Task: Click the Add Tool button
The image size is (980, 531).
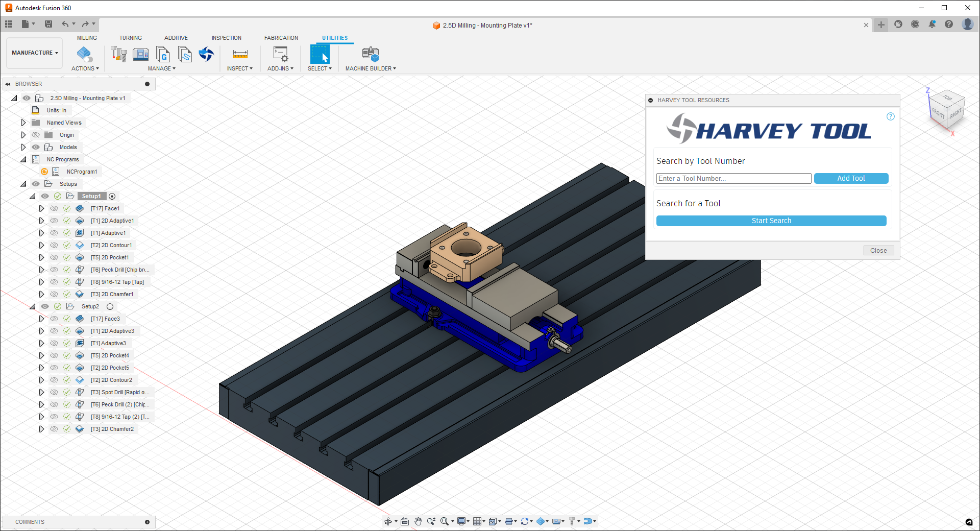Action: tap(851, 178)
